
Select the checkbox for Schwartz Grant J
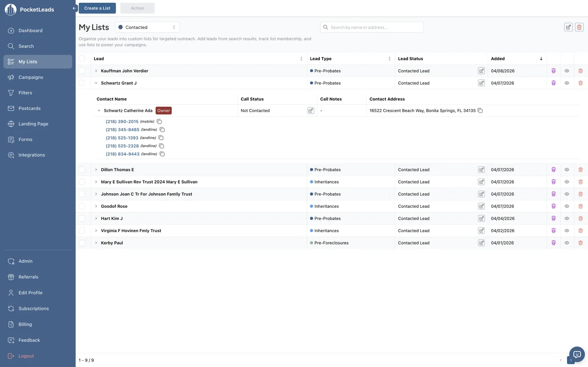tap(82, 83)
